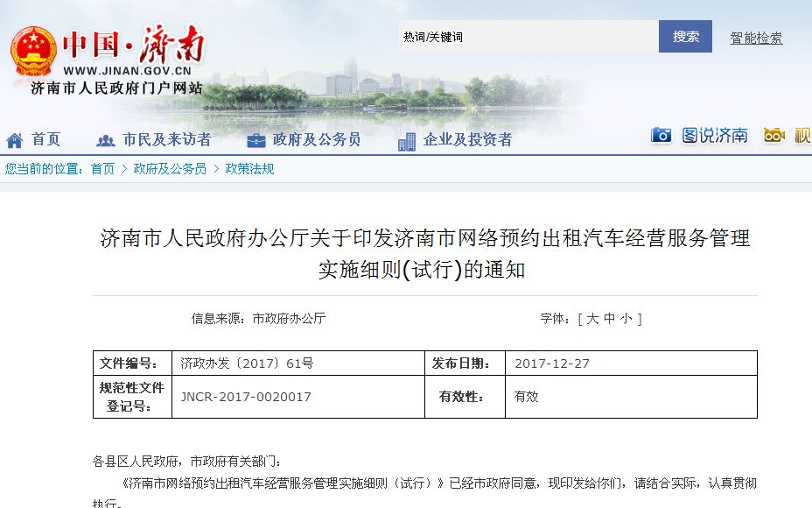This screenshot has width=812, height=508.
Task: Click the source text 市政府办公厅
Action: [289, 318]
